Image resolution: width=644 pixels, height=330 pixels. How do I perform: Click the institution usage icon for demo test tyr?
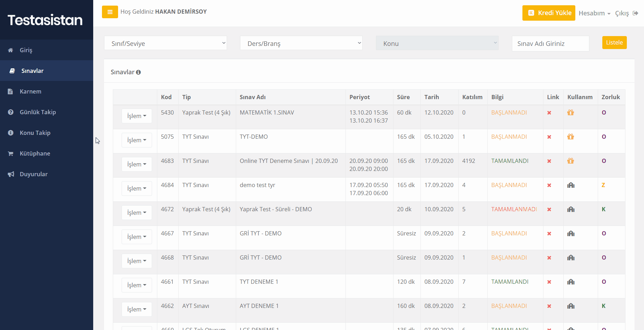(571, 185)
